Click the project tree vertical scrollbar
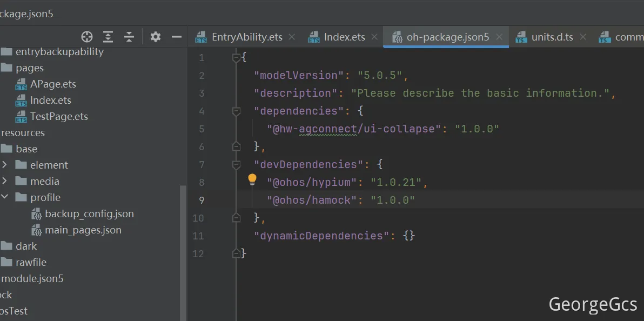644x321 pixels. tap(183, 253)
